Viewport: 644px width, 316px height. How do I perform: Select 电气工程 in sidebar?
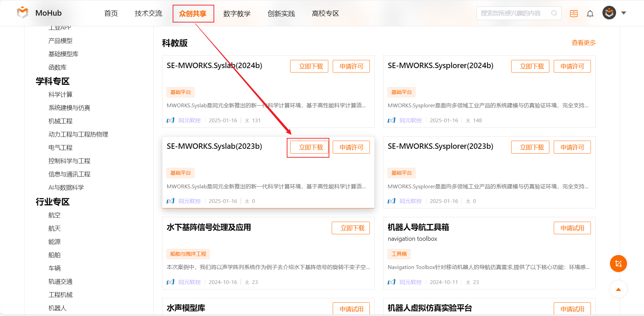(60, 147)
